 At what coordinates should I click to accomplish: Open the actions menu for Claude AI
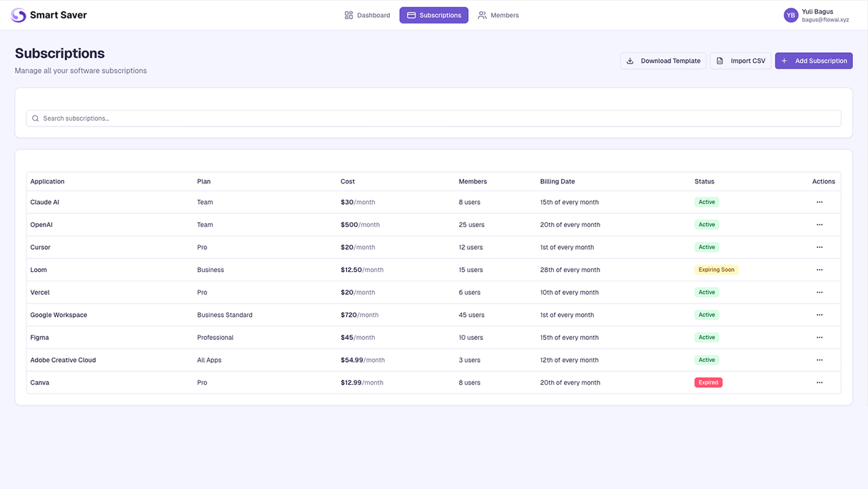pos(819,202)
